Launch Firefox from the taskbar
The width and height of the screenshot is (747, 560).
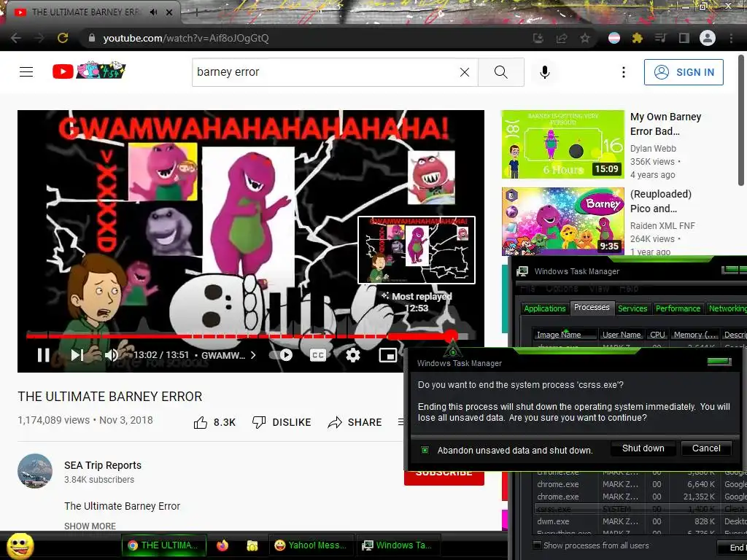tap(222, 545)
